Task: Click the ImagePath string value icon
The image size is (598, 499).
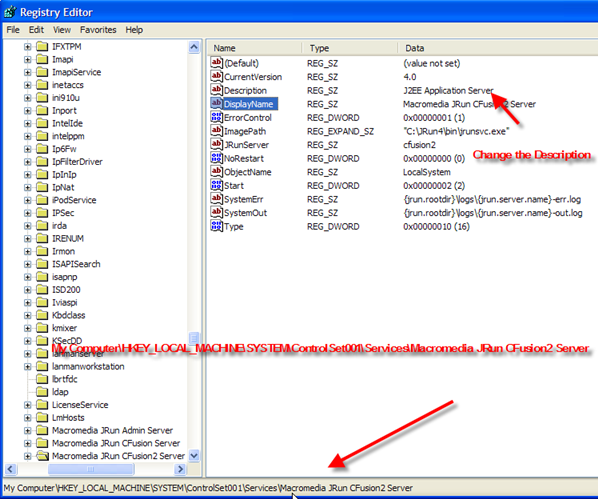Action: click(x=216, y=131)
